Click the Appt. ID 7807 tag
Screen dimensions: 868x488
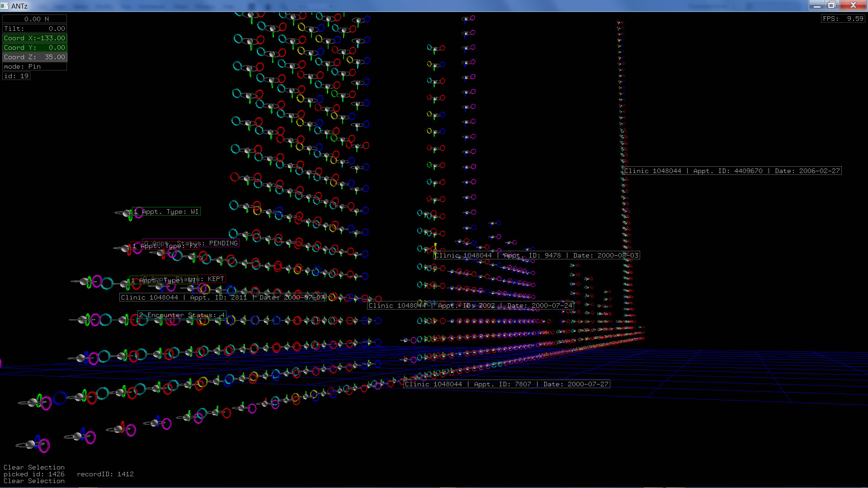tap(506, 384)
